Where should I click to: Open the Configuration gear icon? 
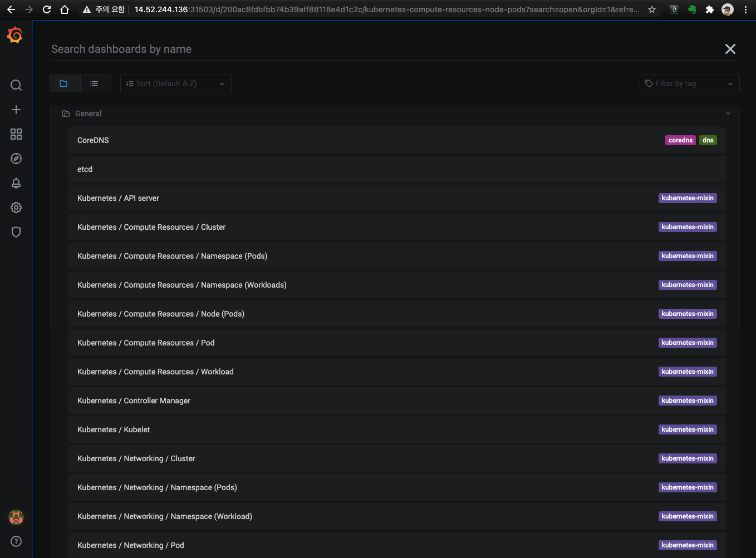tap(16, 208)
